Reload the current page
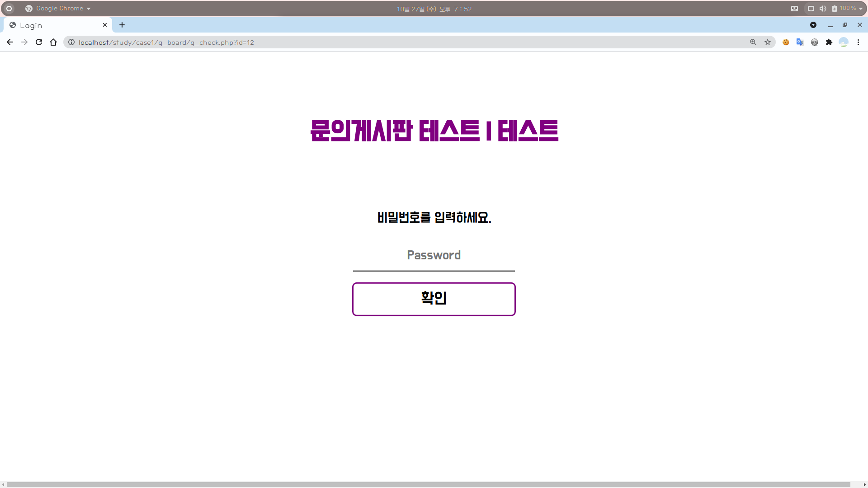 click(x=39, y=42)
